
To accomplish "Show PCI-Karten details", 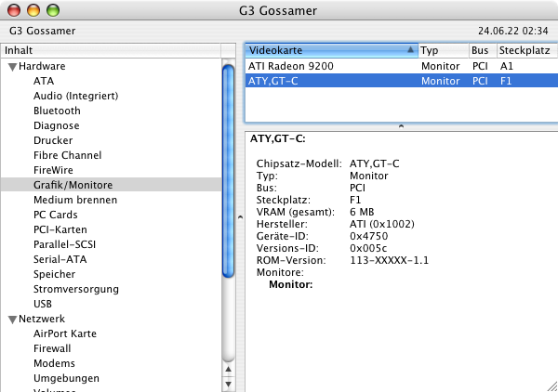I will coord(60,229).
